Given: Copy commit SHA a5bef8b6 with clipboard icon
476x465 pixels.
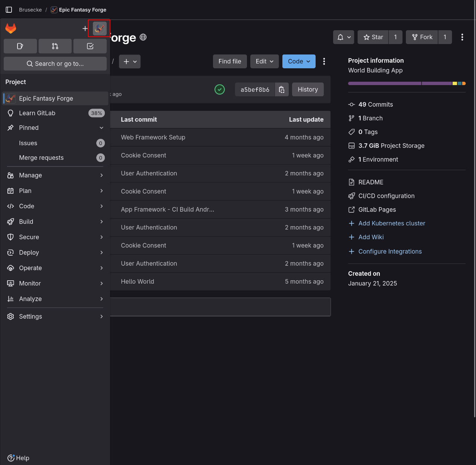Looking at the screenshot, I should coord(282,89).
